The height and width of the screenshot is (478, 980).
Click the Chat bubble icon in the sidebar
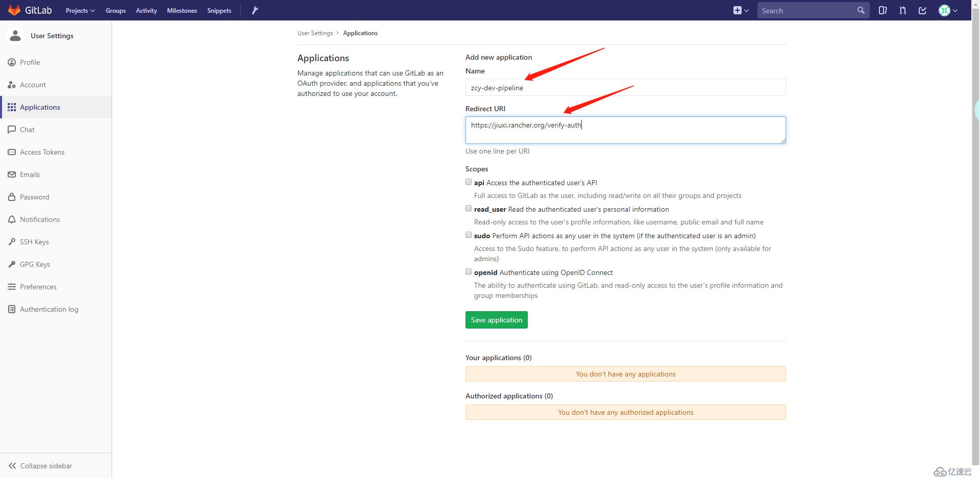point(12,130)
